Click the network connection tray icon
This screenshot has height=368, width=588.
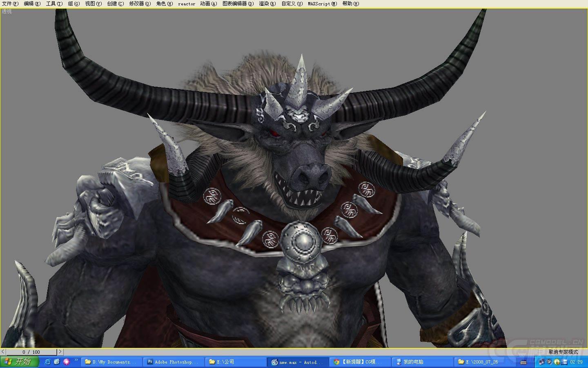[x=541, y=362]
